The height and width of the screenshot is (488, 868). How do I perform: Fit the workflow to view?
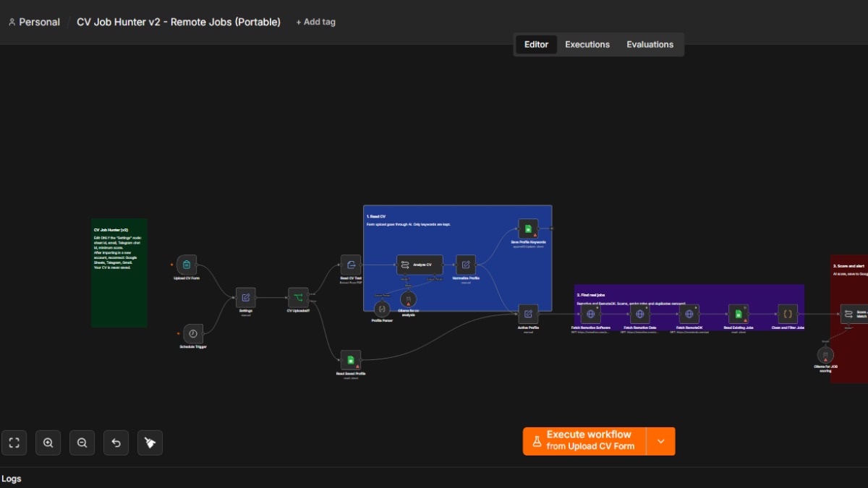pos(14,442)
